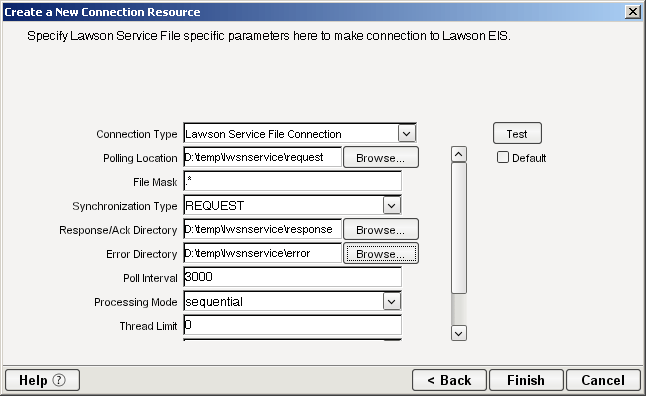Click the File Mask label
Image resolution: width=646 pixels, height=396 pixels.
(x=155, y=182)
